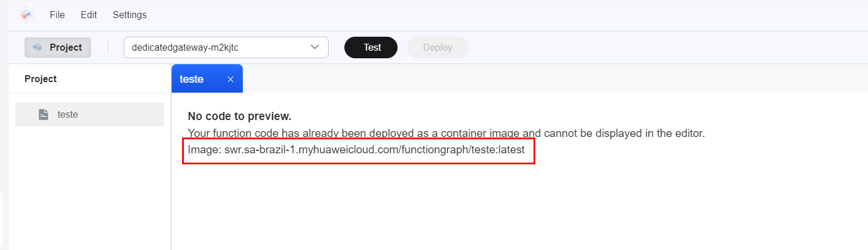Click the Project panel heading
This screenshot has width=868, height=250.
41,79
